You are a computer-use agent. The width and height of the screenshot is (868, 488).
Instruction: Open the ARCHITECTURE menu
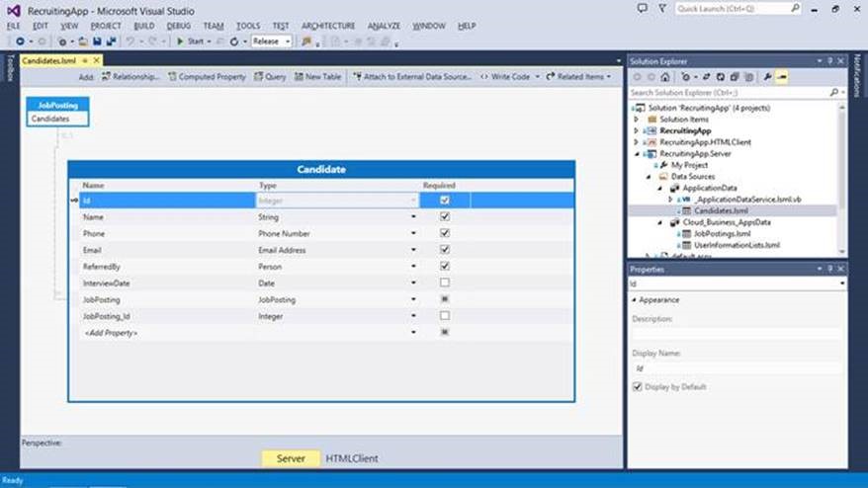[328, 26]
